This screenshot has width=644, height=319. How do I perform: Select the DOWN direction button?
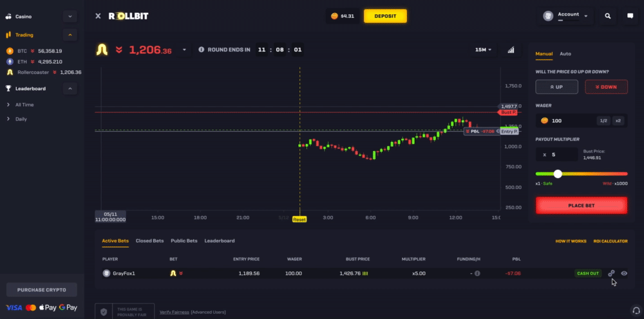606,87
